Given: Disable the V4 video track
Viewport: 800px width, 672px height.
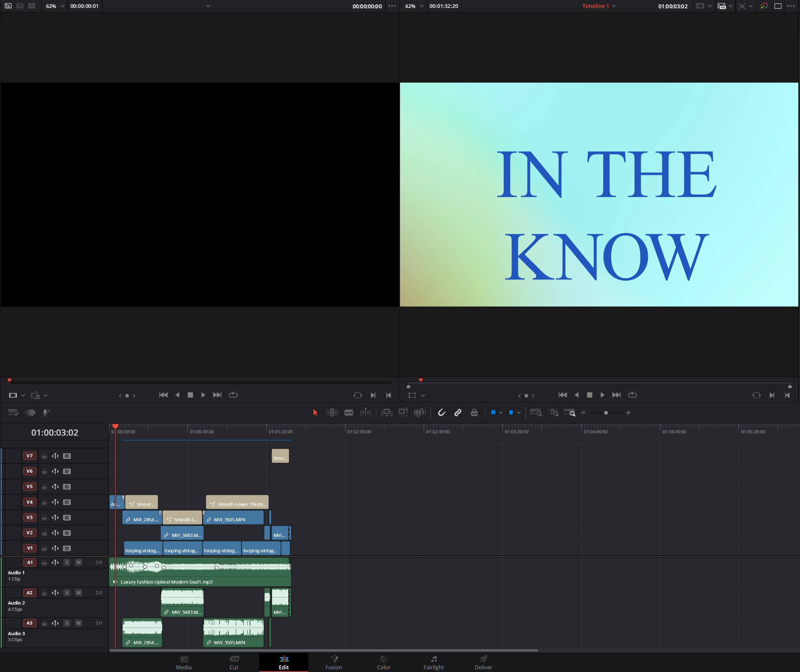Looking at the screenshot, I should click(67, 502).
